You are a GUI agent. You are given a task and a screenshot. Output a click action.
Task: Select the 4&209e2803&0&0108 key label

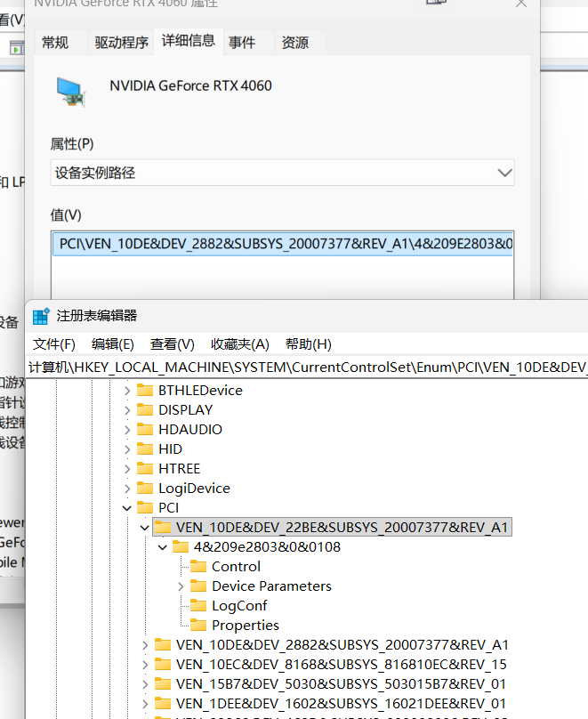[x=267, y=547]
